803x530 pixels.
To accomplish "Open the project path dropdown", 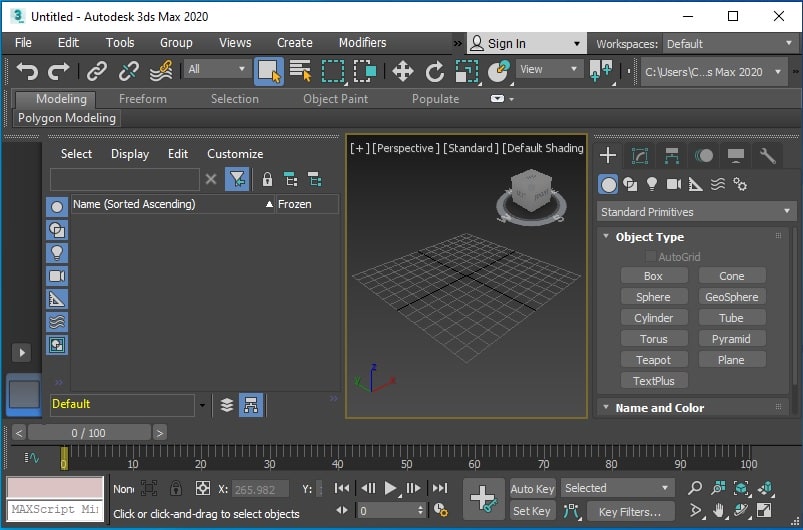I will [714, 72].
